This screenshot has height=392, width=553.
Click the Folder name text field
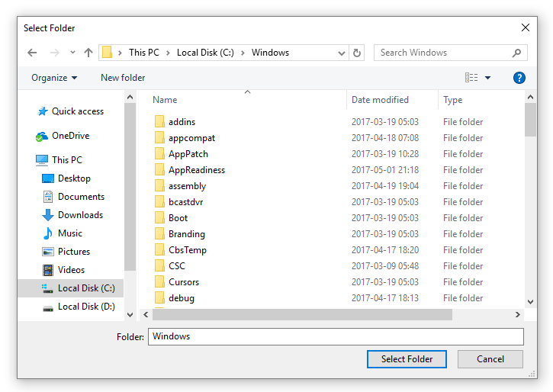[x=336, y=336]
